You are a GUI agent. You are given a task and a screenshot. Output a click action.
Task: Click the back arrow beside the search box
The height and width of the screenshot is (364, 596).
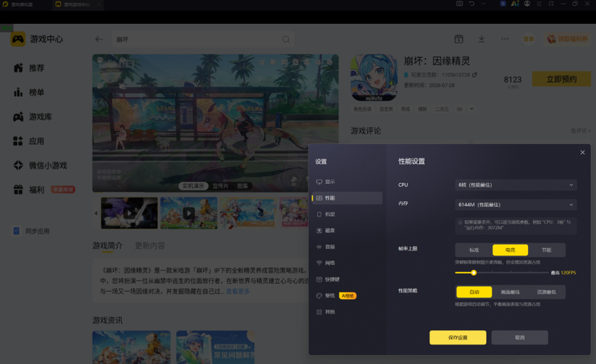pyautogui.click(x=98, y=39)
